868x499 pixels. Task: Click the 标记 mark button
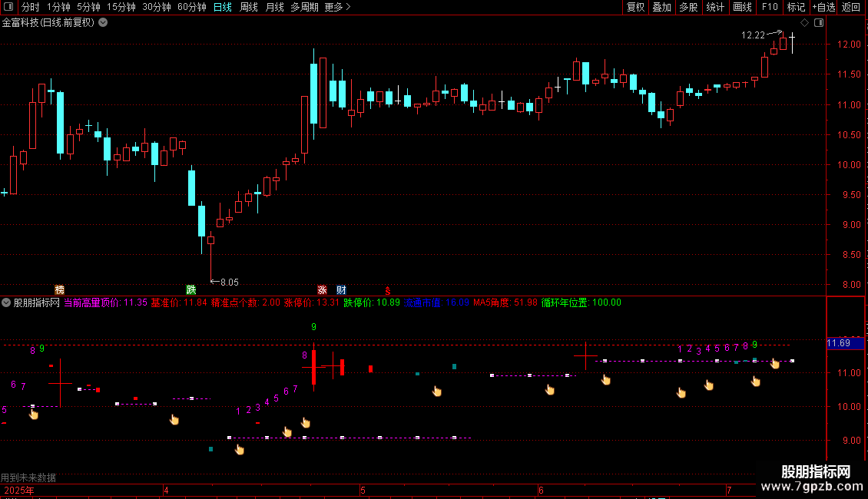tap(796, 7)
